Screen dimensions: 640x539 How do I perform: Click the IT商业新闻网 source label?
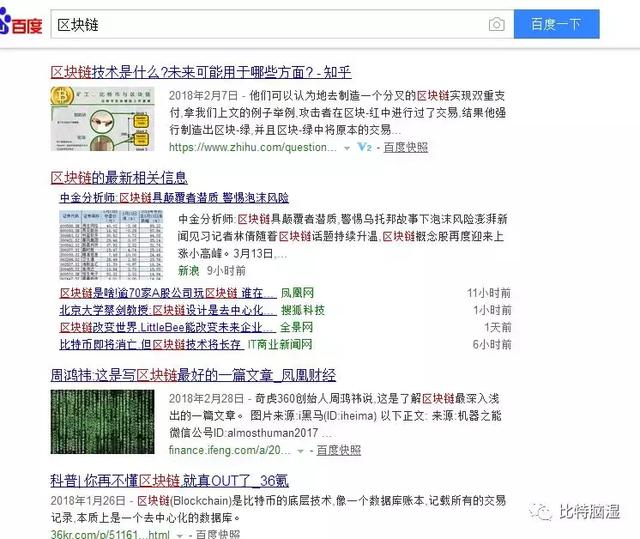click(x=280, y=344)
